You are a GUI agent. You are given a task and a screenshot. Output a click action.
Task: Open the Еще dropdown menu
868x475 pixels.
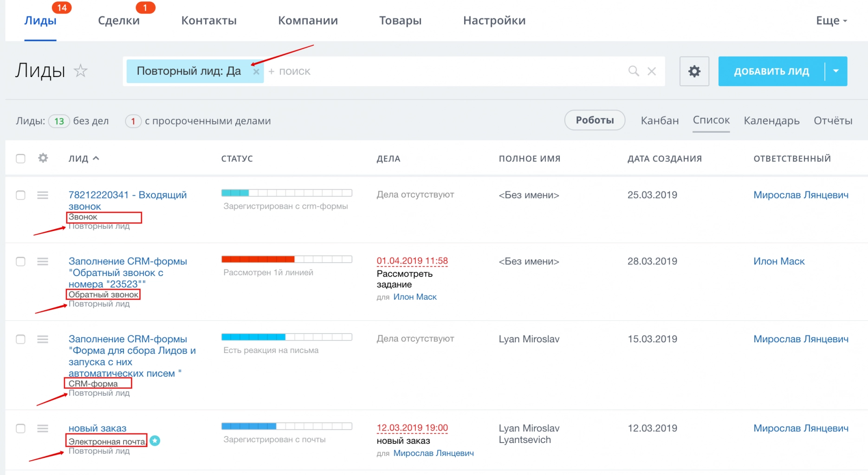pyautogui.click(x=831, y=20)
